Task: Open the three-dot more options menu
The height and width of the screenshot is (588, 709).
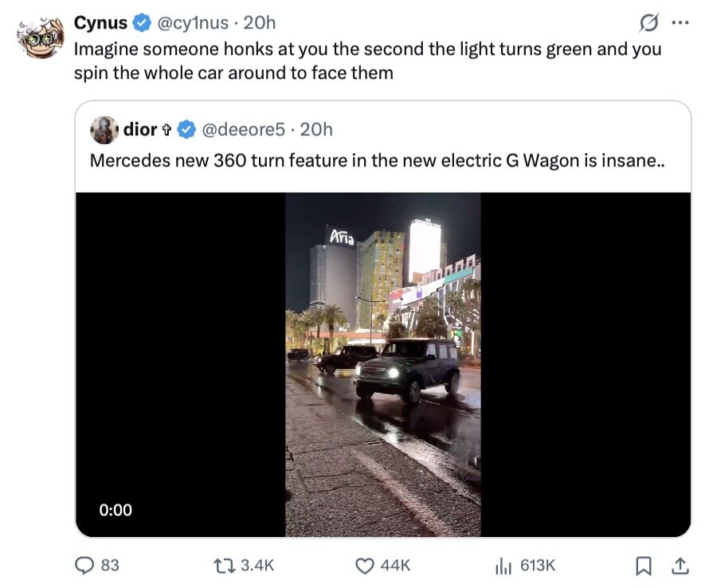Action: [680, 24]
